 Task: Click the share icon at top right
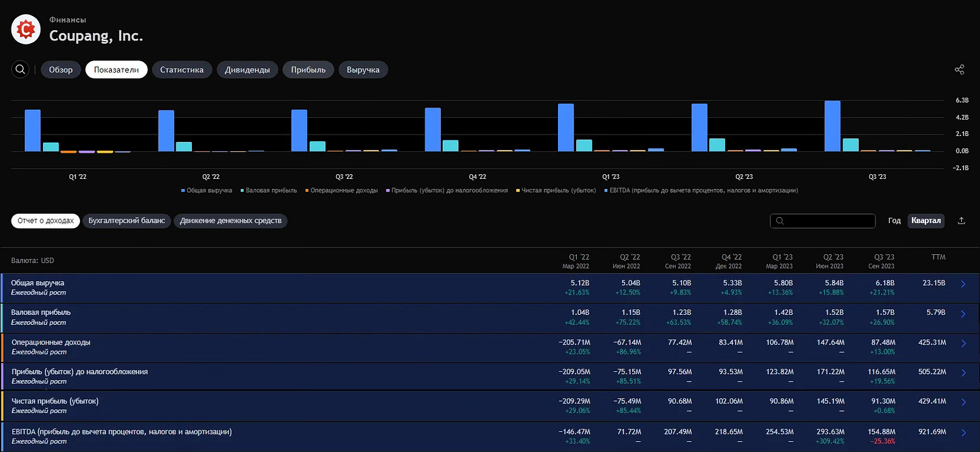(x=960, y=69)
